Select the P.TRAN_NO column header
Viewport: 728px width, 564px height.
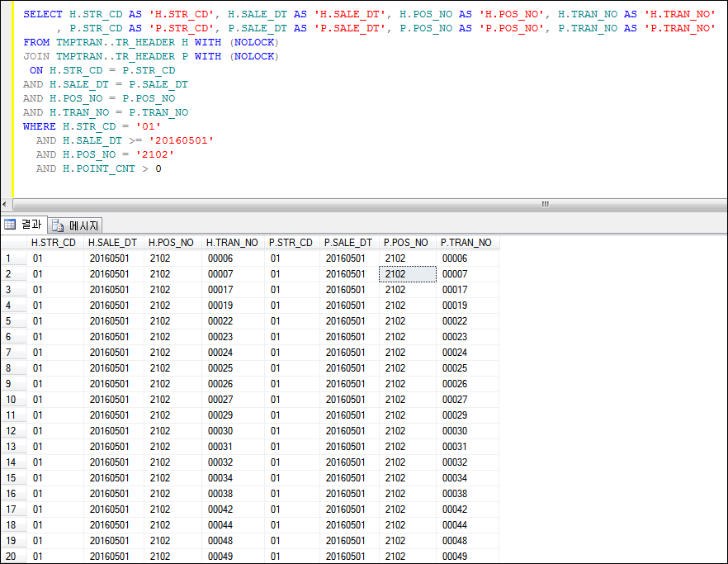tap(467, 243)
